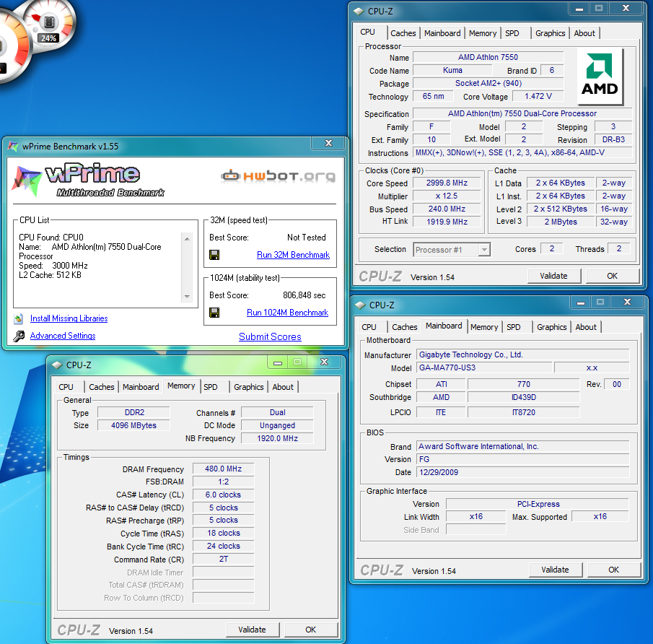Run the 1024M Benchmark link
This screenshot has width=653, height=644.
coord(287,313)
